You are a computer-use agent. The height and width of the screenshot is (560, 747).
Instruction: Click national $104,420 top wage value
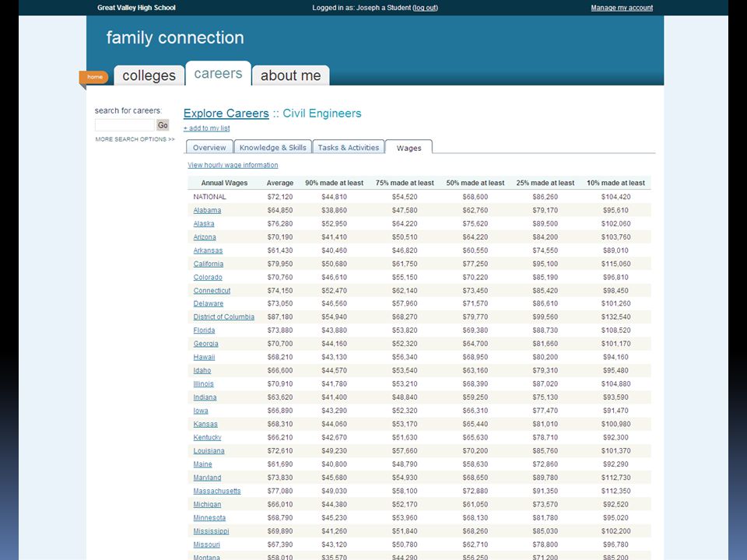pyautogui.click(x=616, y=197)
